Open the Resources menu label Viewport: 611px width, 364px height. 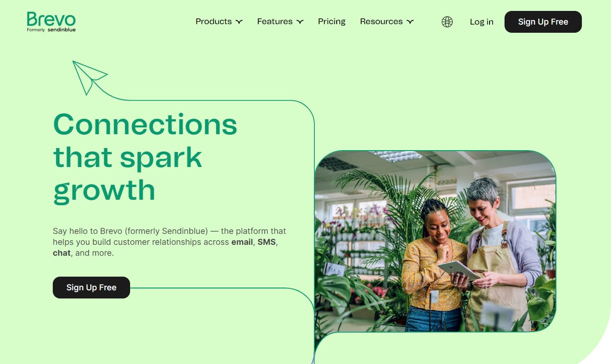point(381,21)
